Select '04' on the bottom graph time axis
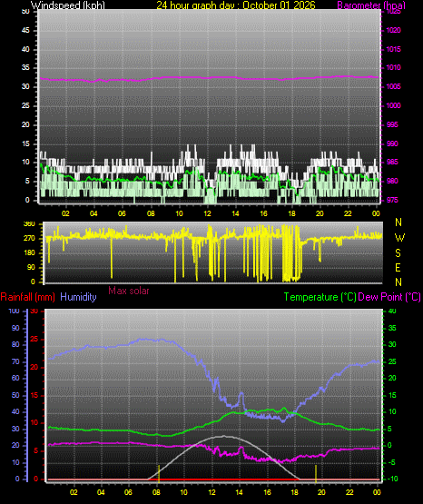This screenshot has width=423, height=504. pyautogui.click(x=101, y=492)
